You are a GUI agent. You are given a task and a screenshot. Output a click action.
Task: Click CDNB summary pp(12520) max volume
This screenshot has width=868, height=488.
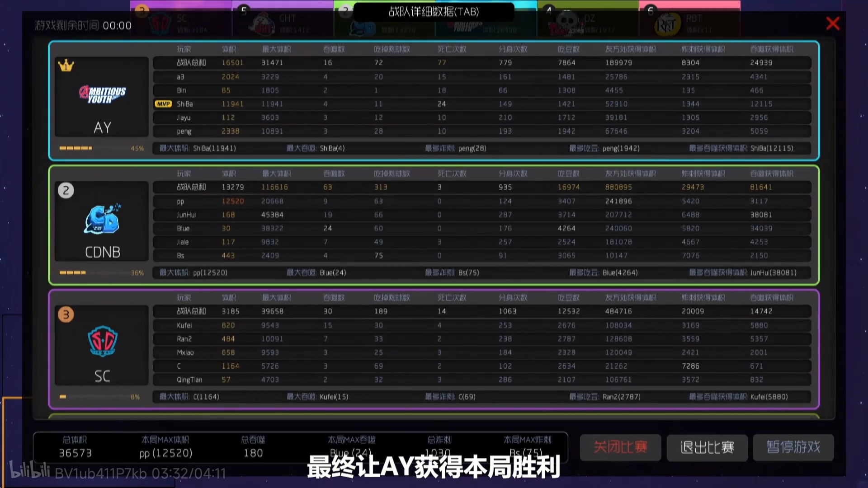(210, 272)
